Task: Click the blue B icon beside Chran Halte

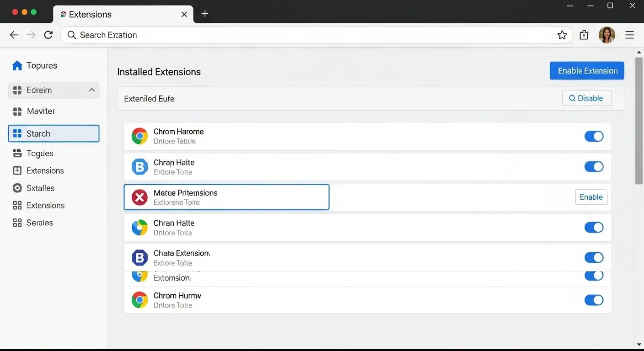Action: click(140, 166)
